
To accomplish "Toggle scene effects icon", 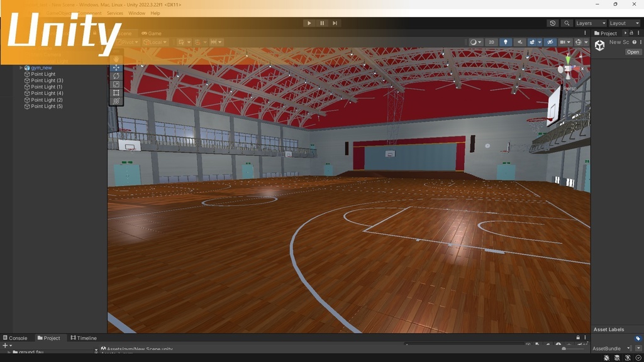I will pos(532,42).
